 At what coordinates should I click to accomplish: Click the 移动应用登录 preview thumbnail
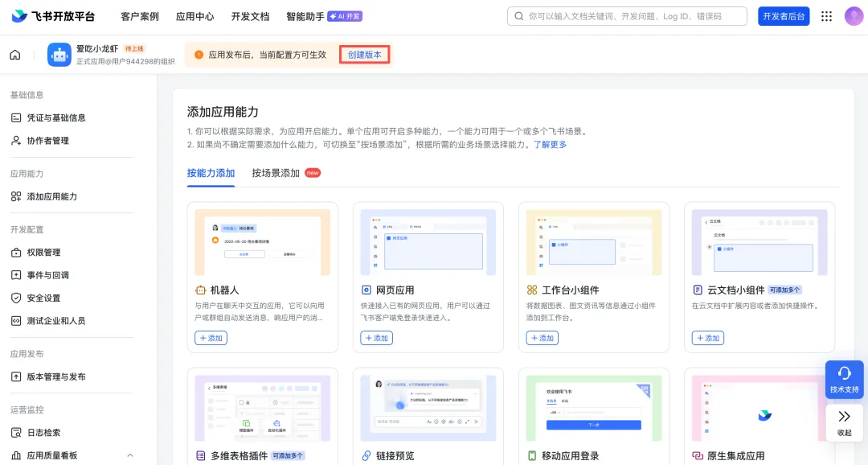tap(594, 408)
